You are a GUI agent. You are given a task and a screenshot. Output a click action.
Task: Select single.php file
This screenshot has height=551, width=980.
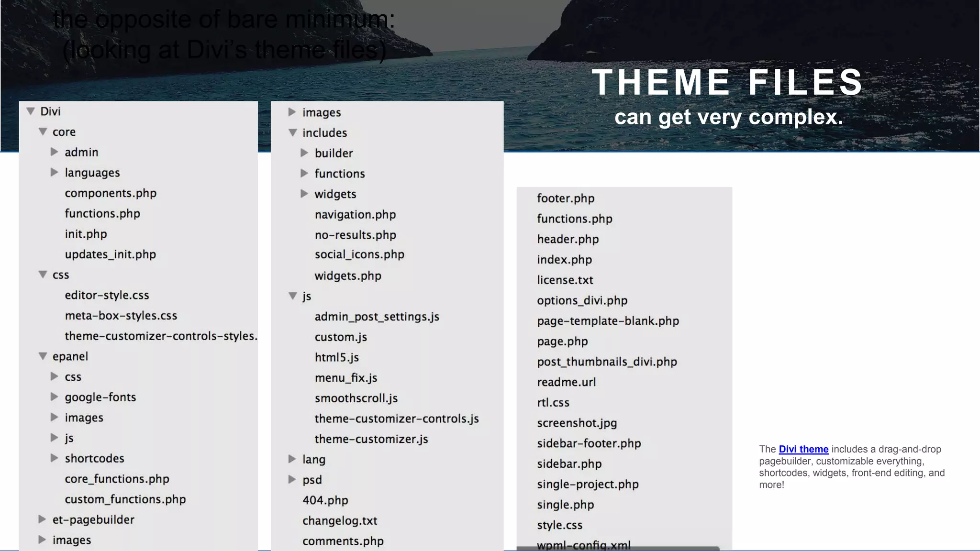pyautogui.click(x=566, y=505)
